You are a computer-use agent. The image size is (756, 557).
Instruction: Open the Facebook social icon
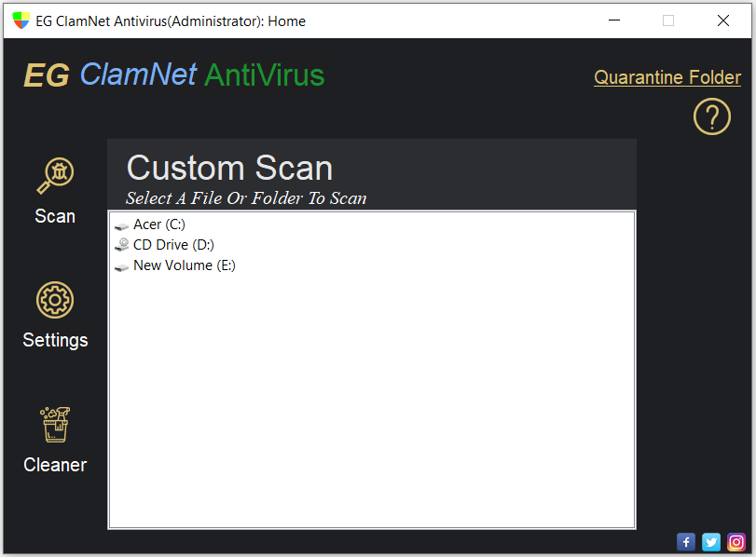(x=685, y=542)
